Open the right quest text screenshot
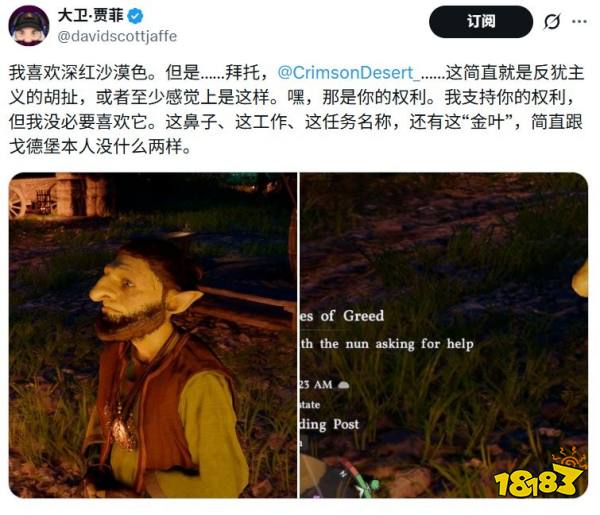Image resolution: width=600 pixels, height=515 pixels. pos(443,335)
